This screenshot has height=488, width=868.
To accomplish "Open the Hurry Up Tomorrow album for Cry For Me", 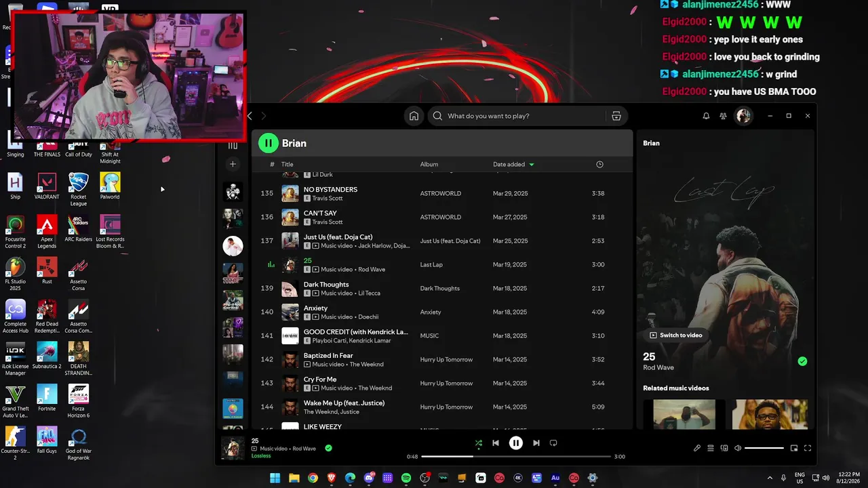I will coord(446,383).
